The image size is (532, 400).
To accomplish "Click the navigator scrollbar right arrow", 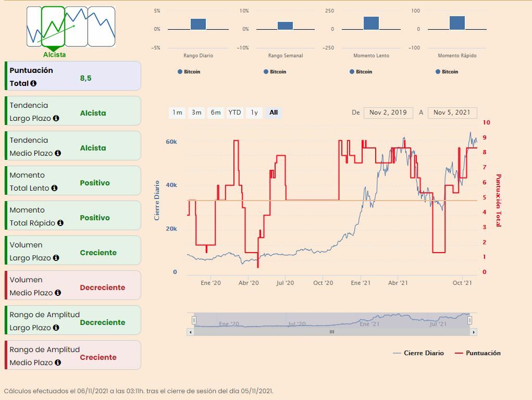I will pos(474,332).
